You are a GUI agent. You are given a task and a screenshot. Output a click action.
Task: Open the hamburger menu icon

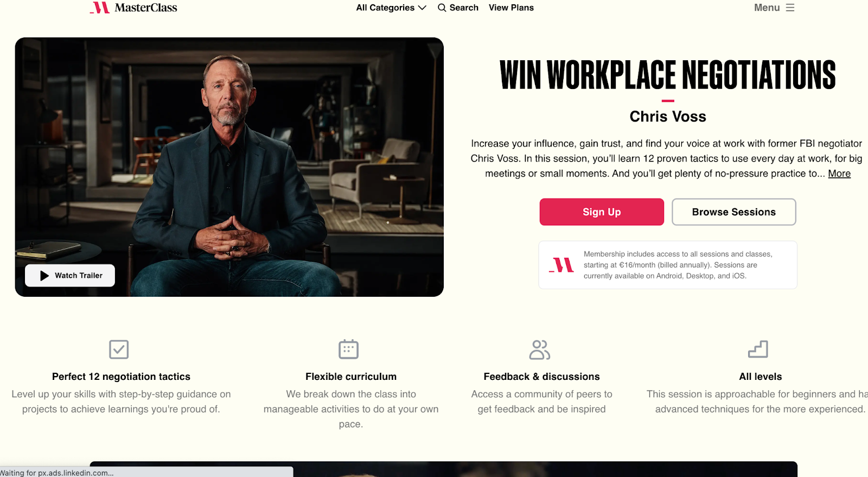pyautogui.click(x=790, y=8)
